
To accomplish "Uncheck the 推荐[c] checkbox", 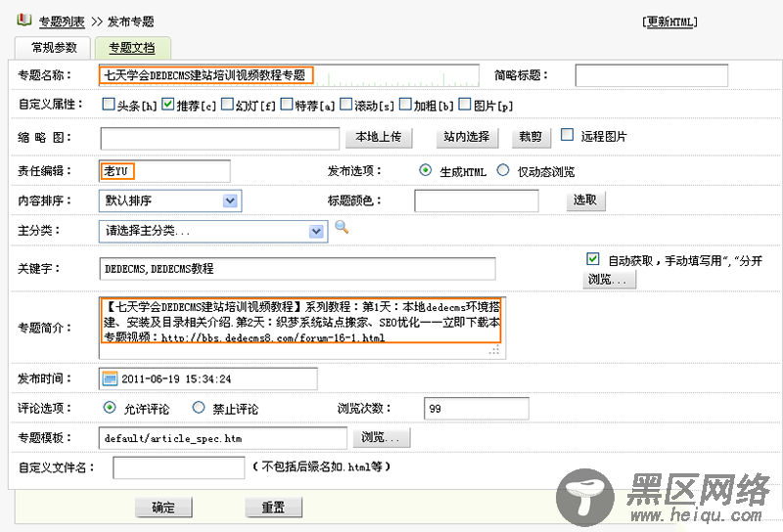I will click(x=168, y=104).
